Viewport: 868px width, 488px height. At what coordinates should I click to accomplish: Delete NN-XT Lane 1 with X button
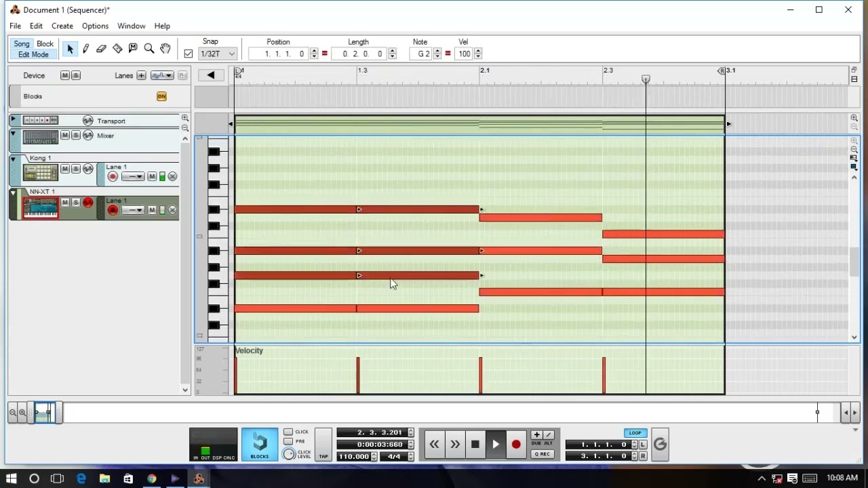[172, 210]
